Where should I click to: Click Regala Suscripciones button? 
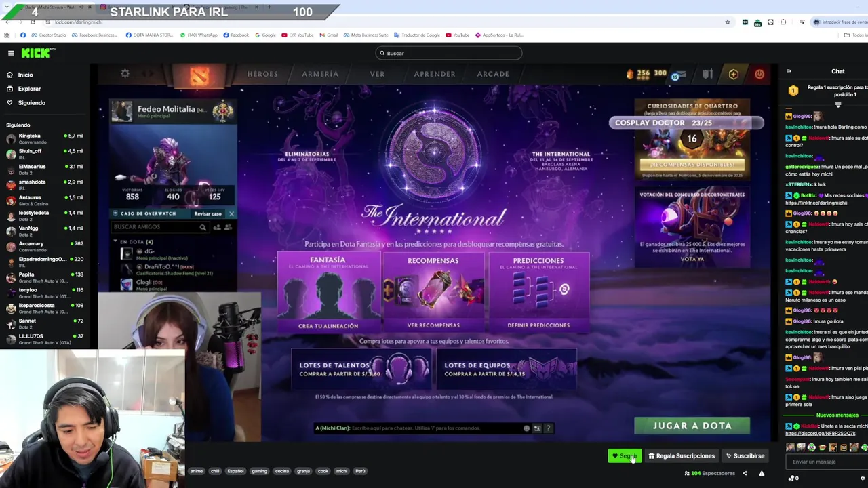(682, 455)
